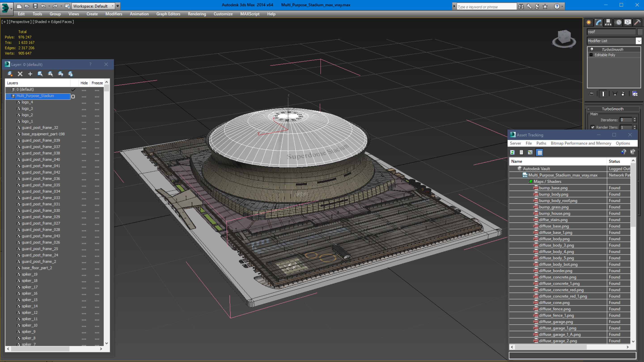Click Hide/Unhide All Layers icon
The height and width of the screenshot is (362, 644).
61,74
